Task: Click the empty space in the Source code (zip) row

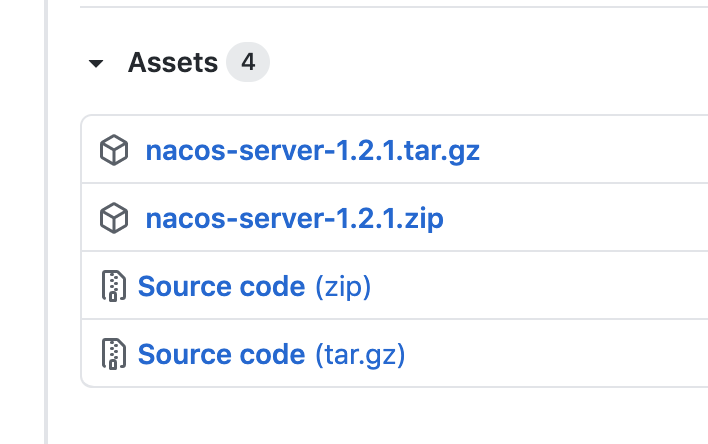Action: pyautogui.click(x=540, y=286)
